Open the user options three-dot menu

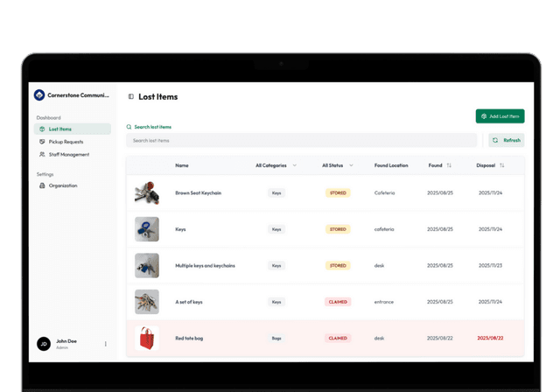(x=106, y=344)
